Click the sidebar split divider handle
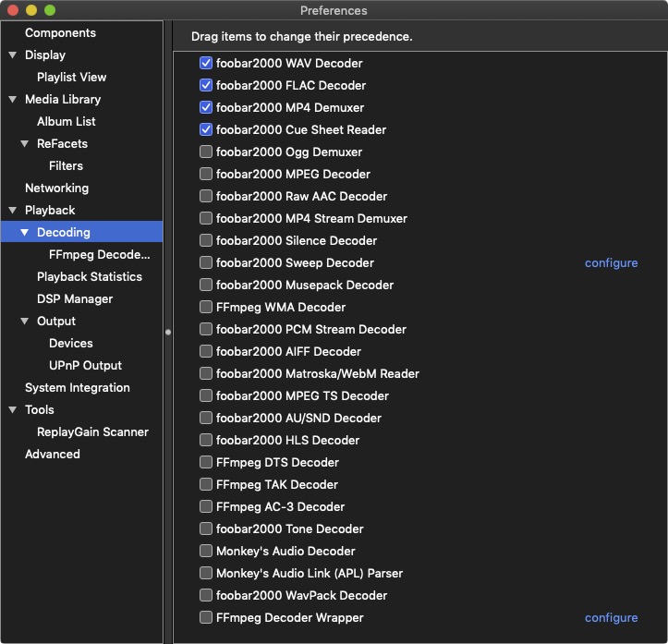 click(x=168, y=332)
